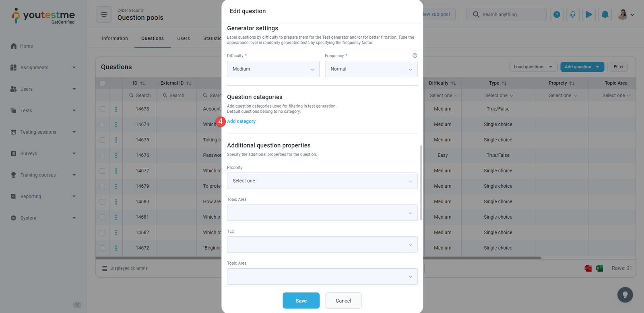644x313 pixels.
Task: Tick the checkbox for question 14676
Action: (102, 155)
